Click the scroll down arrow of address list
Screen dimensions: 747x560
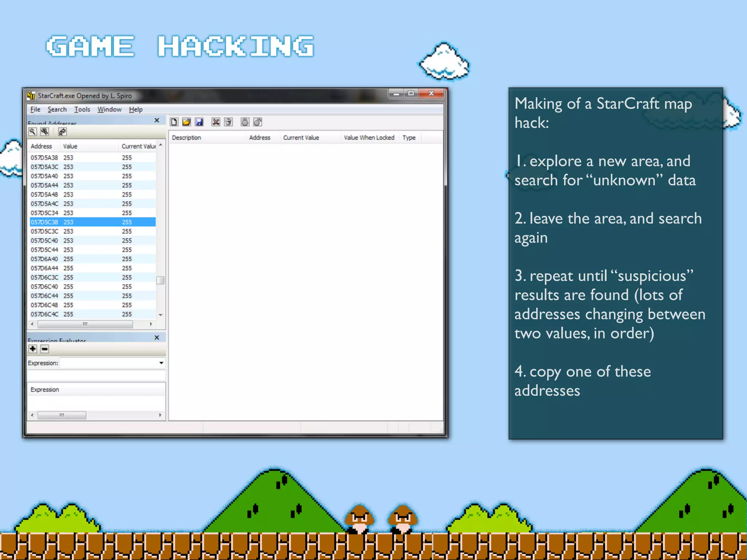[x=160, y=315]
